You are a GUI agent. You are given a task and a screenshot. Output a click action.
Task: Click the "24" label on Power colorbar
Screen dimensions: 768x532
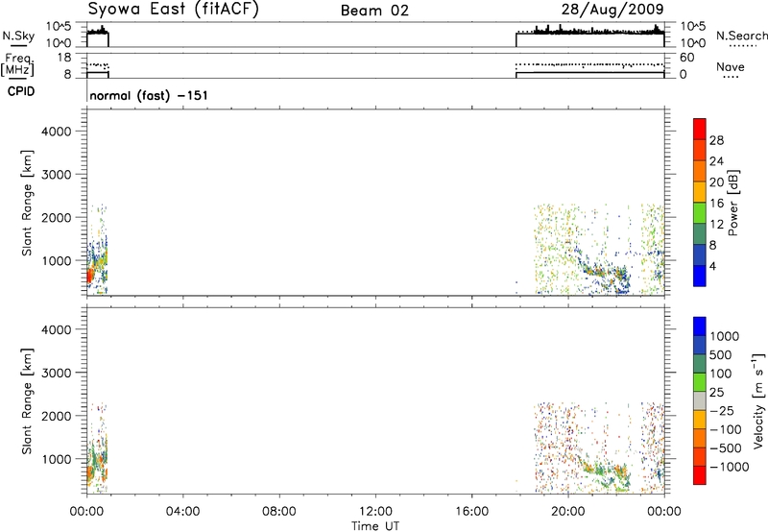point(716,161)
